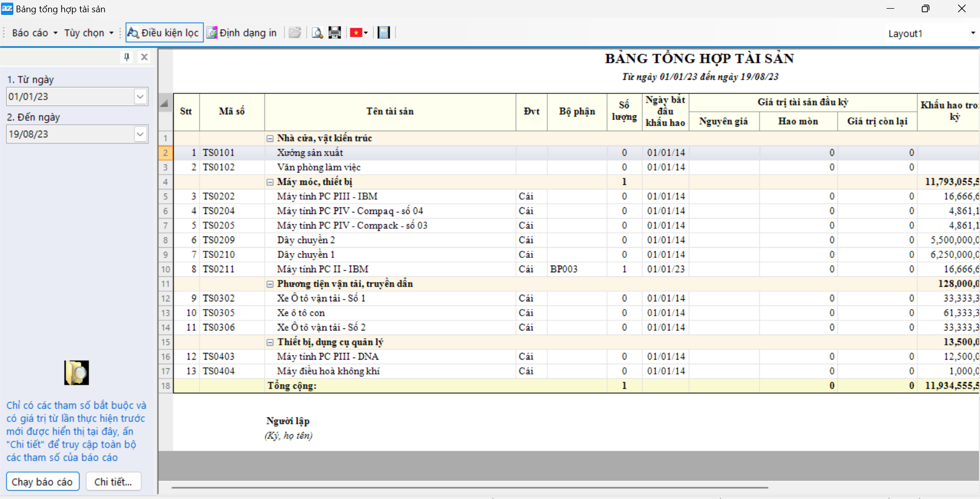Click the print preview magnifier icon

[317, 33]
